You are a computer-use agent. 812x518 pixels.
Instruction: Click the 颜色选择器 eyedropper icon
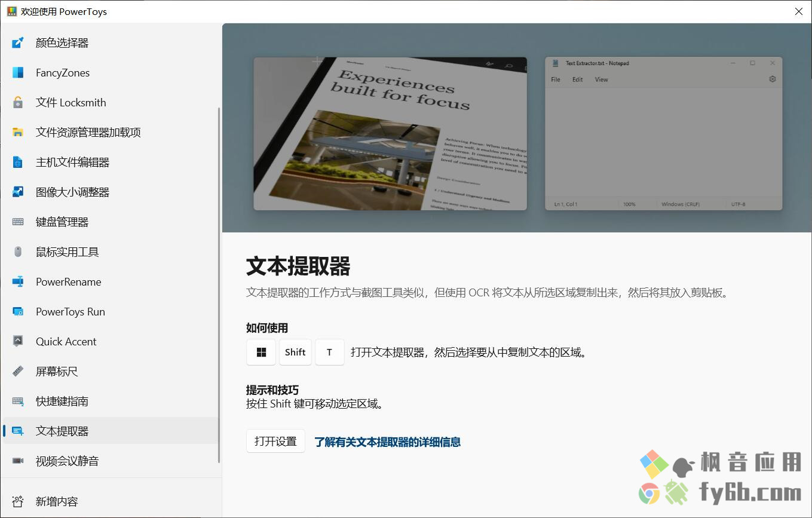(18, 42)
